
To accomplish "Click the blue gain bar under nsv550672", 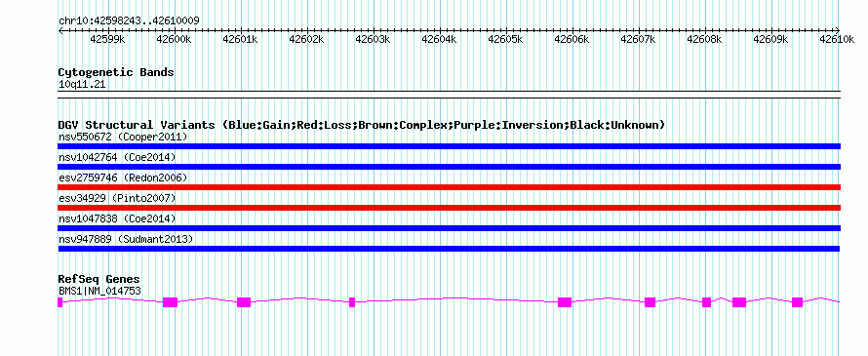I will click(450, 146).
